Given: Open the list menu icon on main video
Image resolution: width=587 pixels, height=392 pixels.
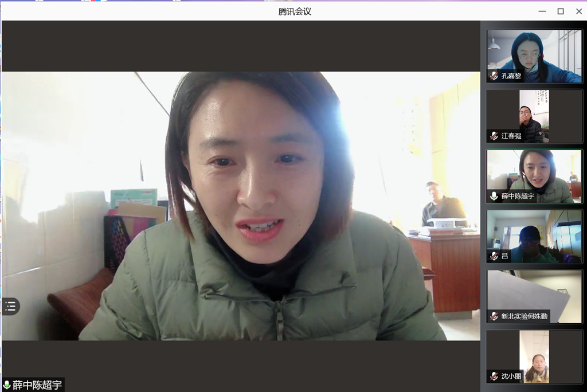Looking at the screenshot, I should (x=10, y=306).
